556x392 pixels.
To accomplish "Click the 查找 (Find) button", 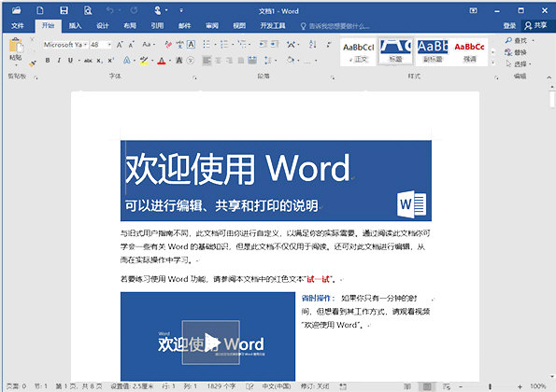I will coord(516,41).
